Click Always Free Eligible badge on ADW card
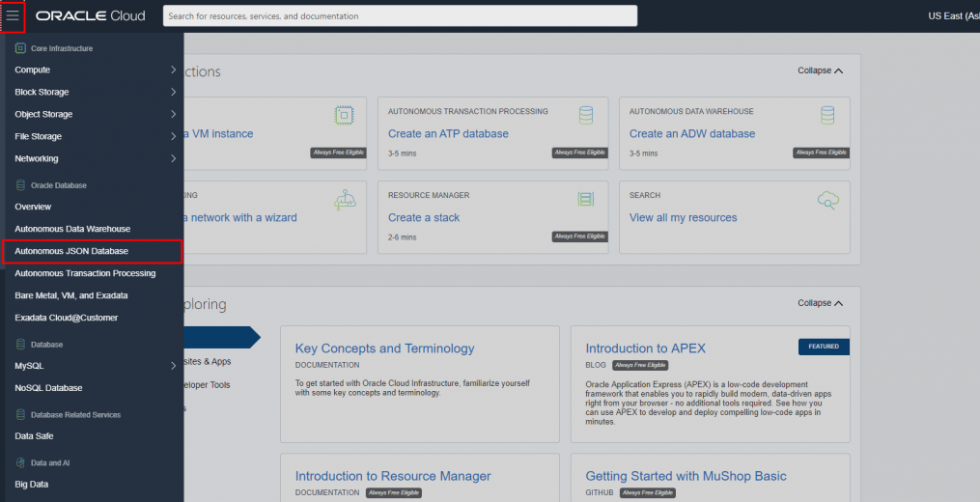The width and height of the screenshot is (980, 502). click(822, 153)
